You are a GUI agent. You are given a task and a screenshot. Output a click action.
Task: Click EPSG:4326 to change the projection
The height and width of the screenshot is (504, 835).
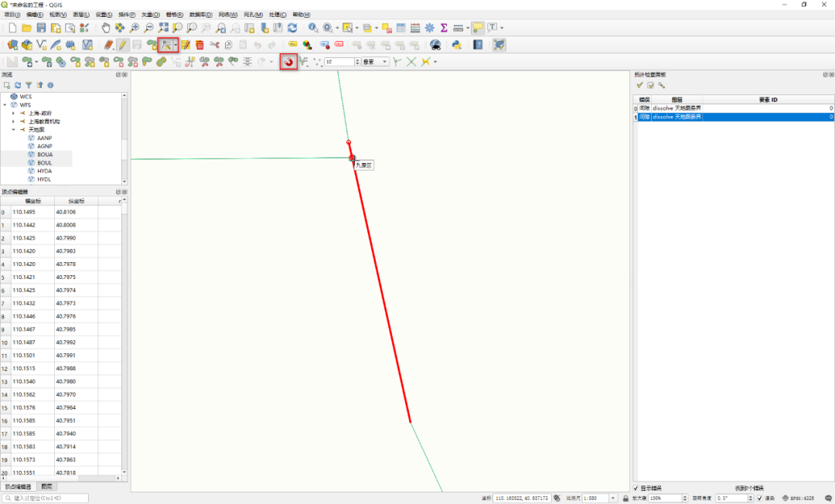(800, 498)
